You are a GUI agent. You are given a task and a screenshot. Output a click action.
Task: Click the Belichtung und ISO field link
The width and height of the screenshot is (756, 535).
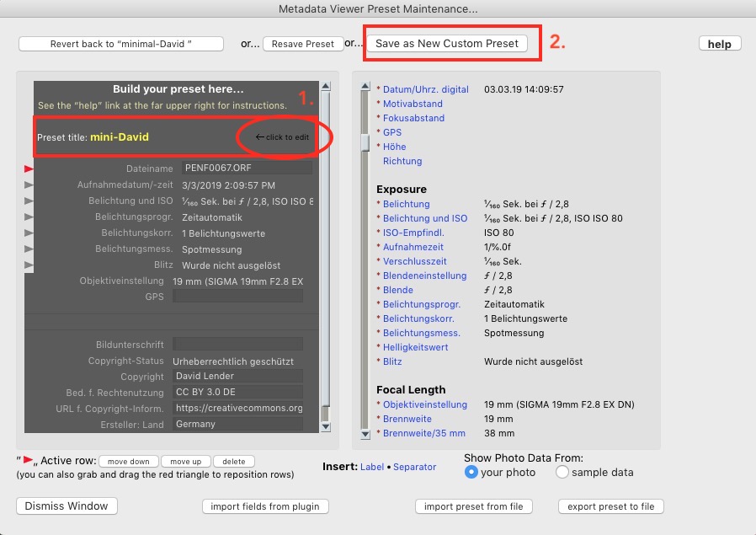(424, 218)
